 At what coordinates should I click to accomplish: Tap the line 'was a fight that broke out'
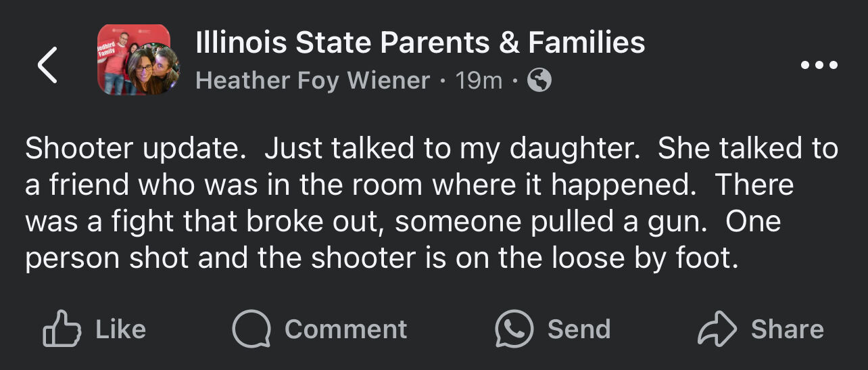point(203,222)
